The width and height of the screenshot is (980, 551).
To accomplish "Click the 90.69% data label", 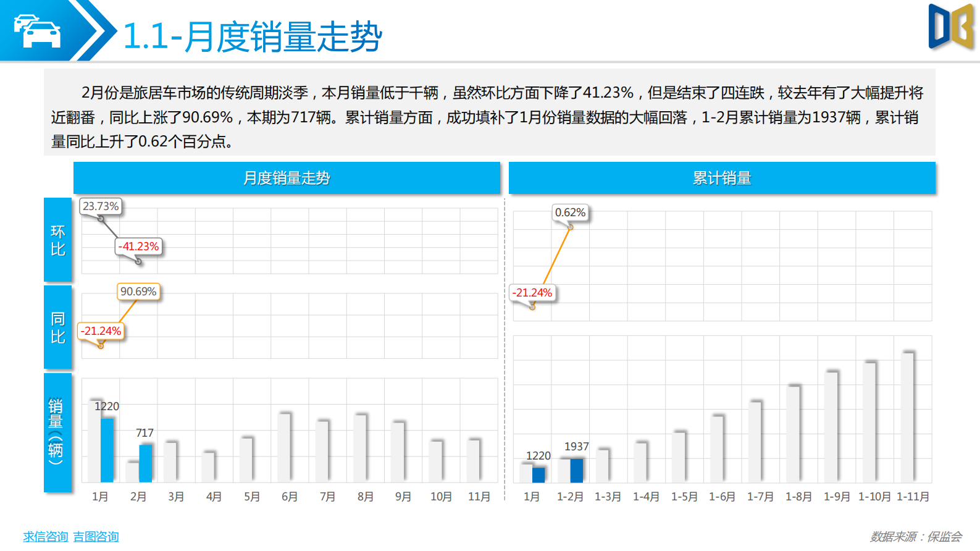I will (138, 292).
